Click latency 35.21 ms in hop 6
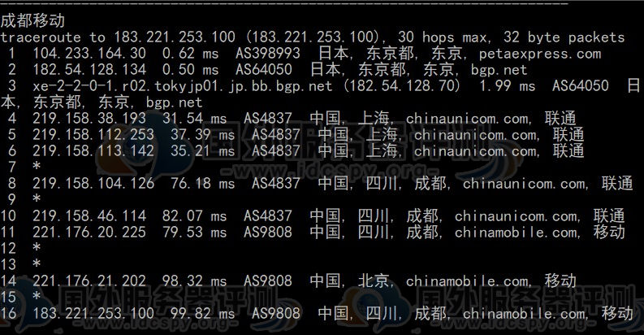 click(202, 151)
